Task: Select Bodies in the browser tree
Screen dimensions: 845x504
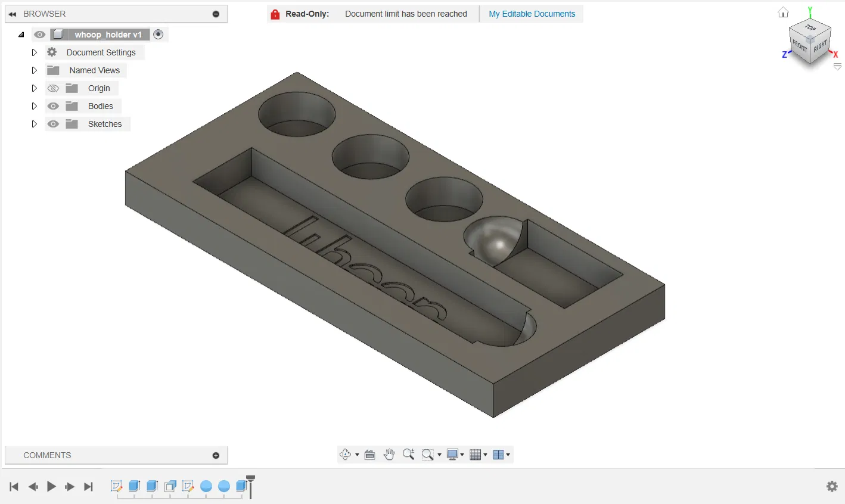Action: tap(101, 106)
